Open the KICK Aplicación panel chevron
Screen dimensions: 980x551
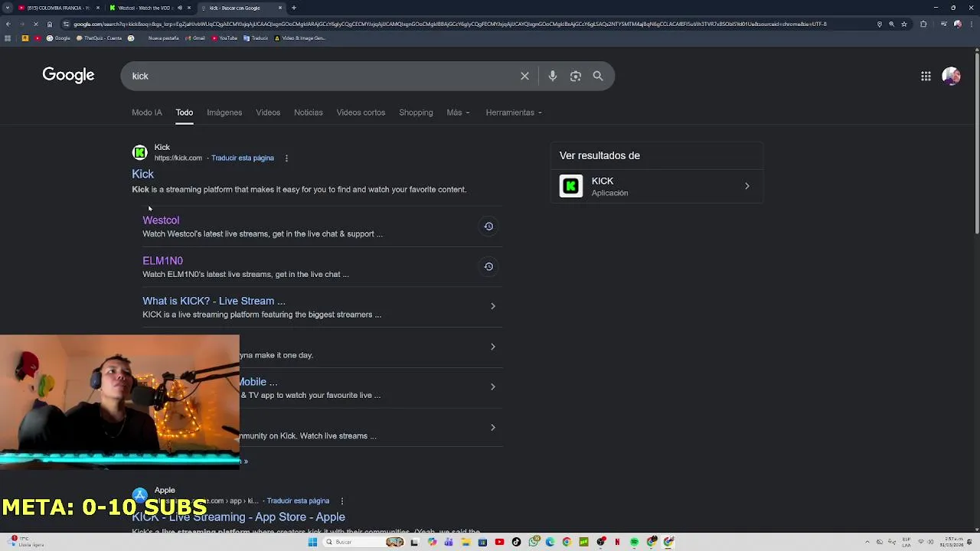click(747, 186)
